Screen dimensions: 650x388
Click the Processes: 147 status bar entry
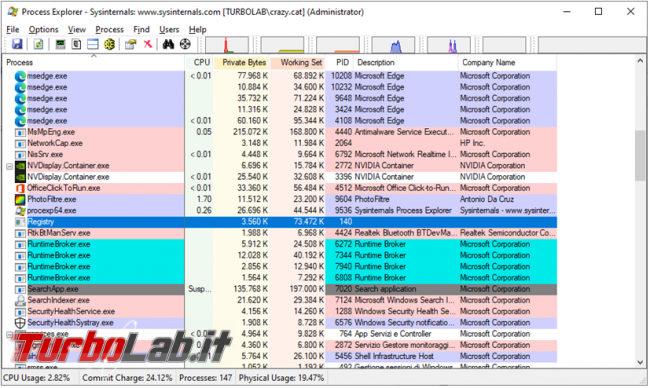point(206,378)
